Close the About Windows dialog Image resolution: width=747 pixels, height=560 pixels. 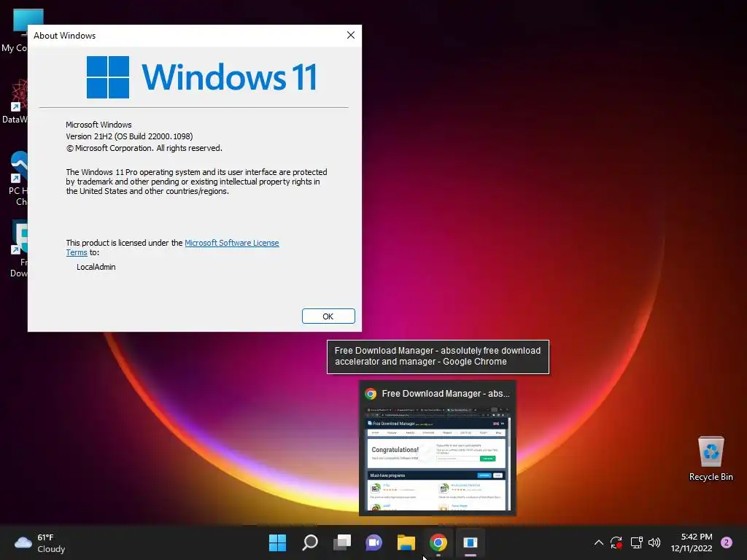351,35
